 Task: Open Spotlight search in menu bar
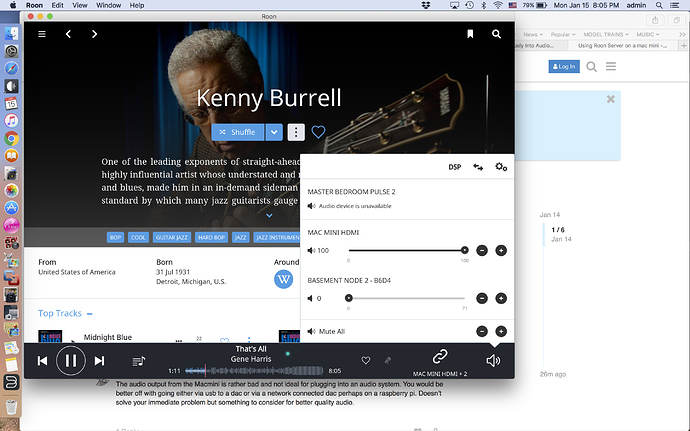click(659, 5)
